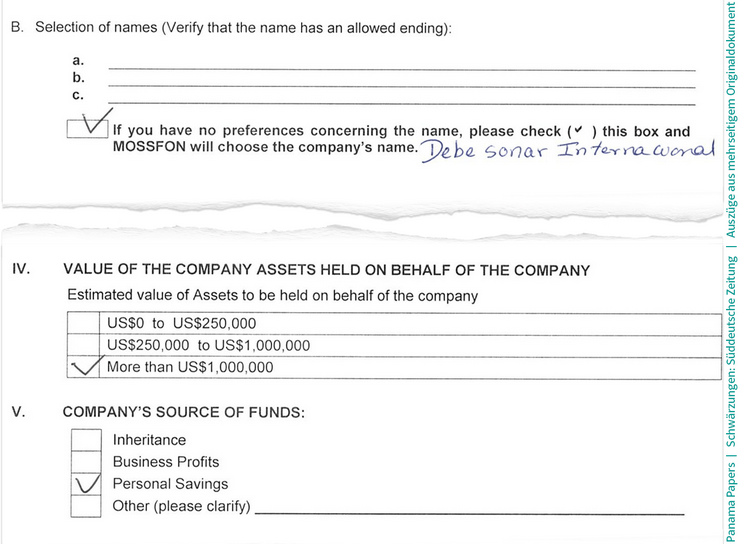Uncheck the More than US$1,000,000 box
Image resolution: width=746 pixels, height=544 pixels.
(83, 367)
